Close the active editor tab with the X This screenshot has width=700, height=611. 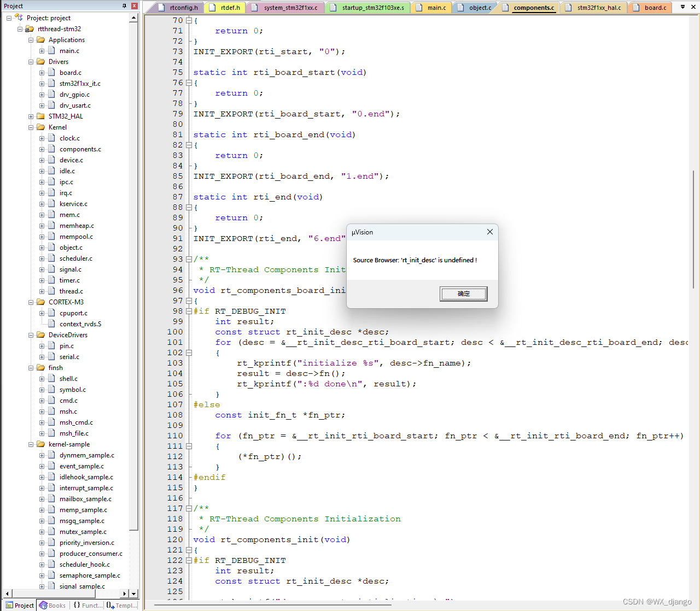(x=693, y=7)
